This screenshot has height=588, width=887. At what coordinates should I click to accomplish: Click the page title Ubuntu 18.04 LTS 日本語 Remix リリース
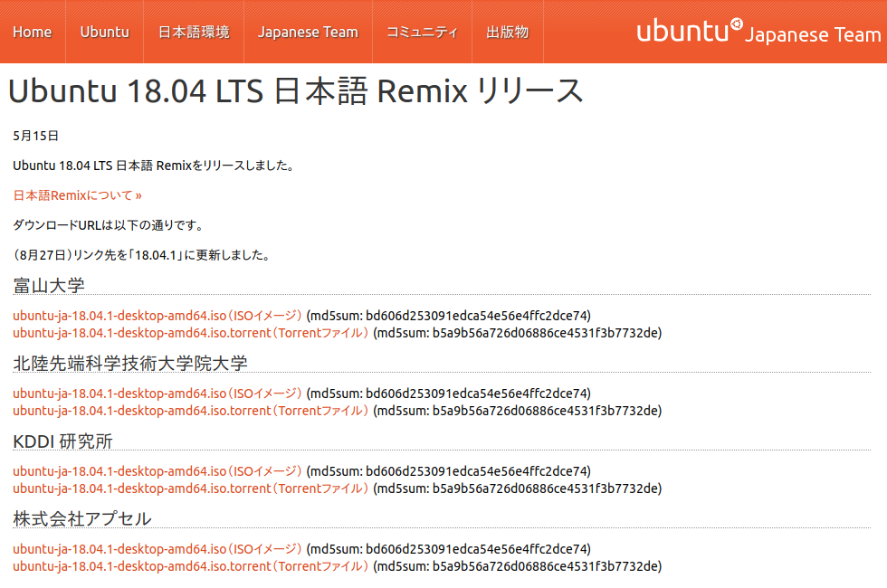pos(295,91)
